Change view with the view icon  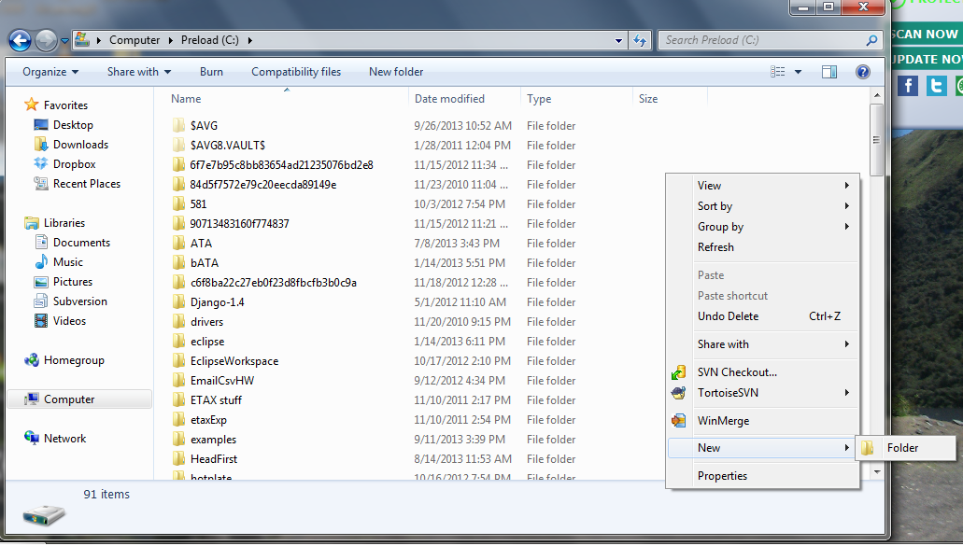pos(777,72)
